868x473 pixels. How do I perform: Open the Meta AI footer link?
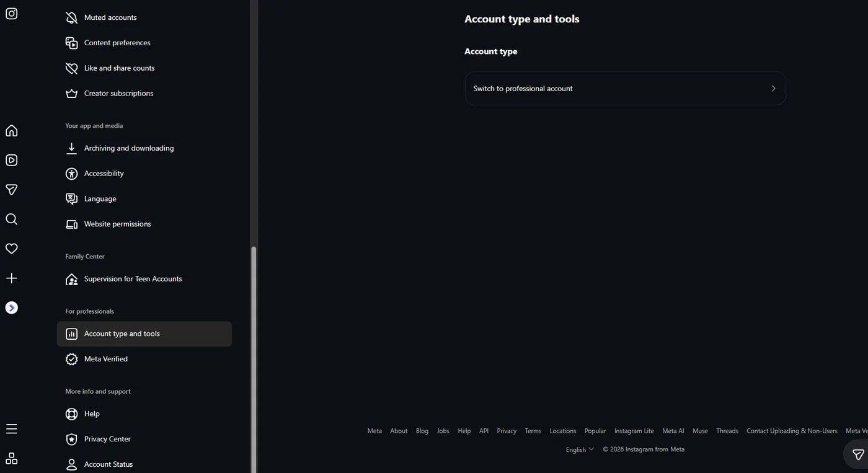[x=673, y=431]
